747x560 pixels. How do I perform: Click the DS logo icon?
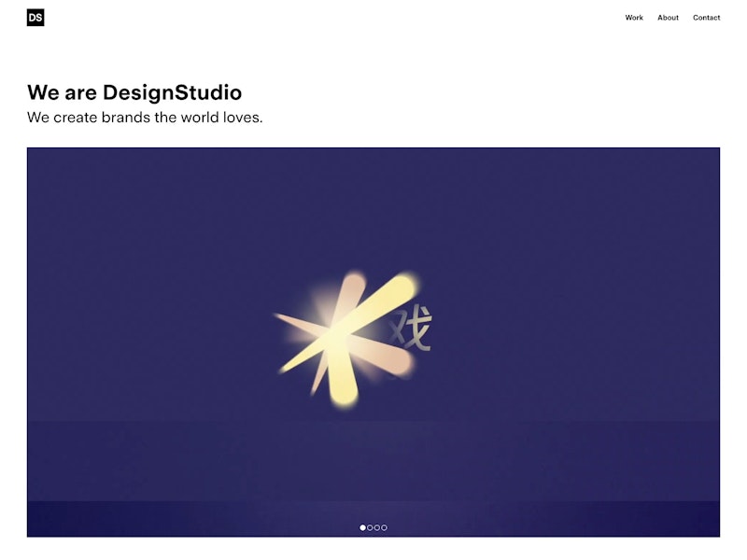(x=35, y=18)
